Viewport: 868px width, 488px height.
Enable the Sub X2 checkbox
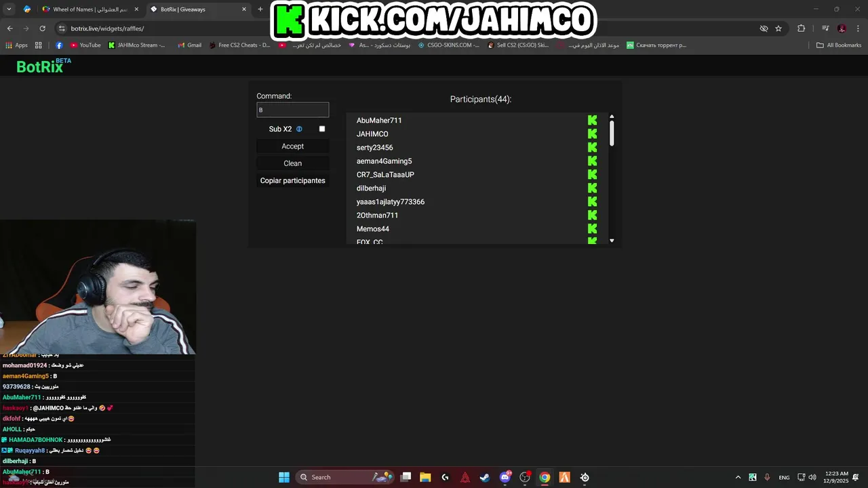tap(322, 129)
